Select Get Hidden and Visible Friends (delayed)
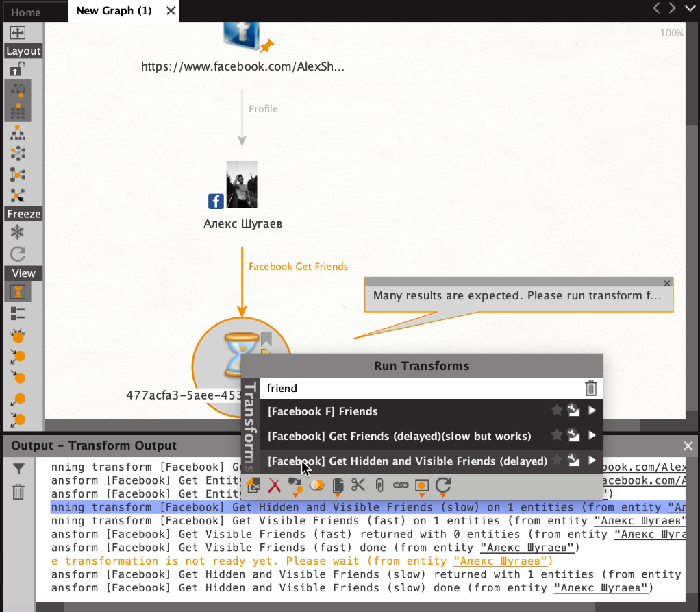 [407, 461]
